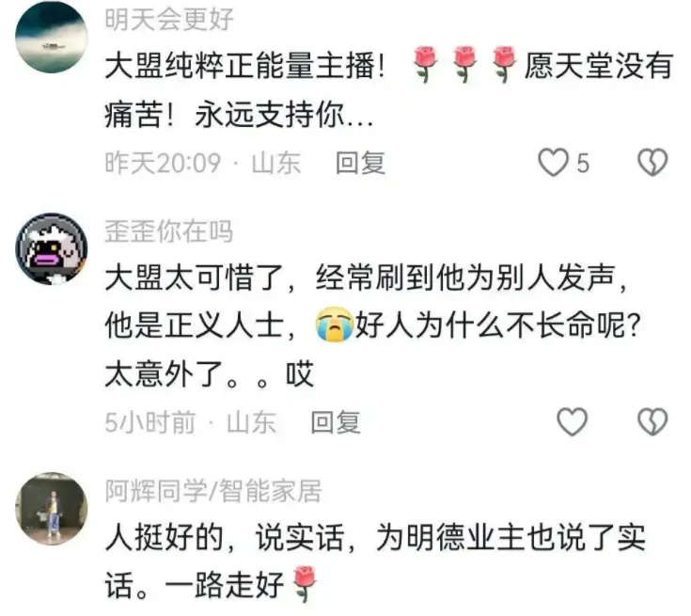Viewport: 691px width, 616px height.
Task: Like the comment by 明天会更好
Action: coord(554,163)
